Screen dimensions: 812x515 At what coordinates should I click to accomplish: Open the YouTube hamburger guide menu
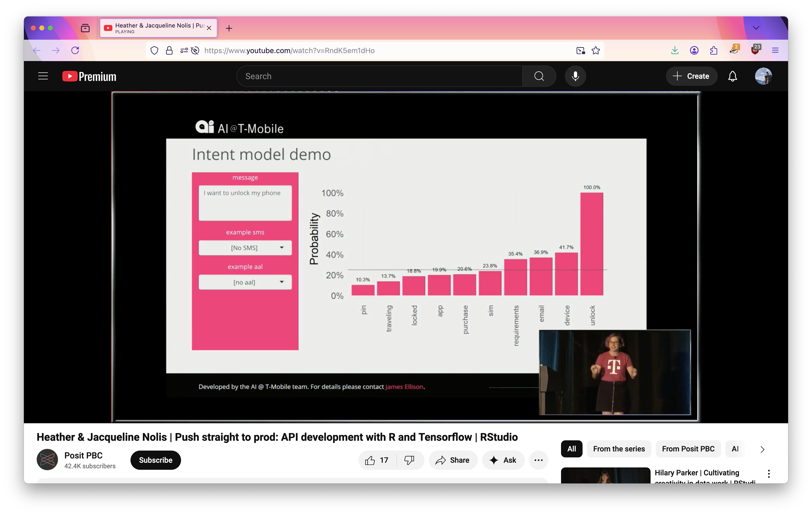click(43, 76)
